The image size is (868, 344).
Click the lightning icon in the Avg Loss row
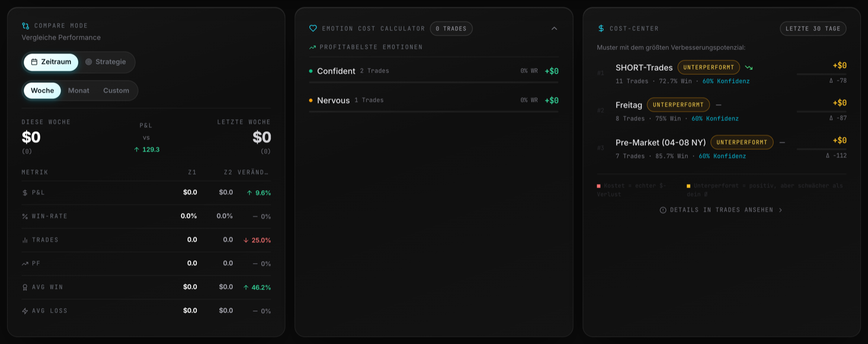coord(25,311)
